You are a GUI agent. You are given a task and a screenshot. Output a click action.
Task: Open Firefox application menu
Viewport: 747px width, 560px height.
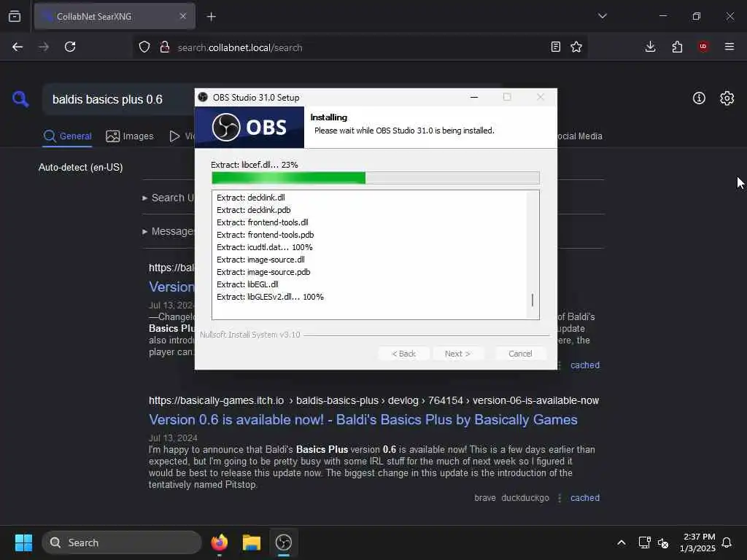pyautogui.click(x=729, y=47)
